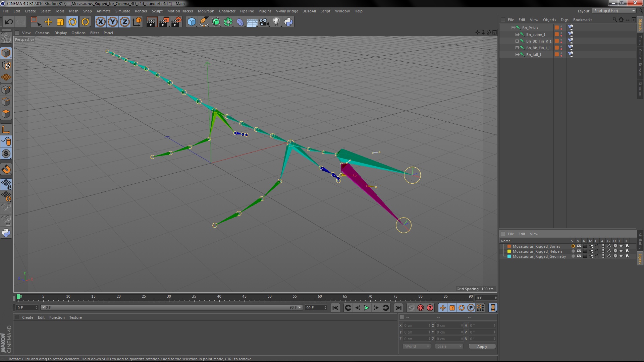Open Edit Render Settings icon
The height and width of the screenshot is (362, 644).
point(176,22)
